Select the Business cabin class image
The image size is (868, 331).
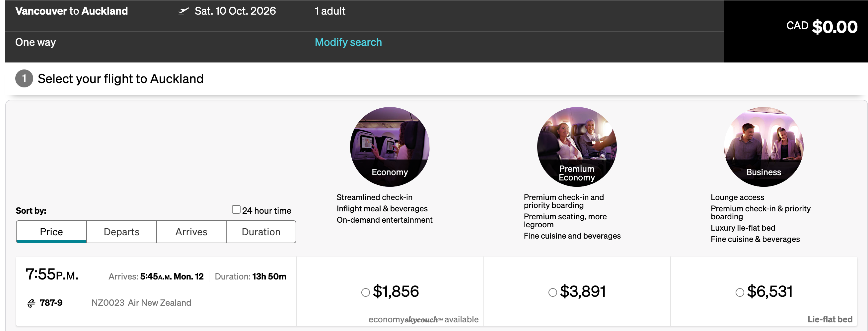763,147
